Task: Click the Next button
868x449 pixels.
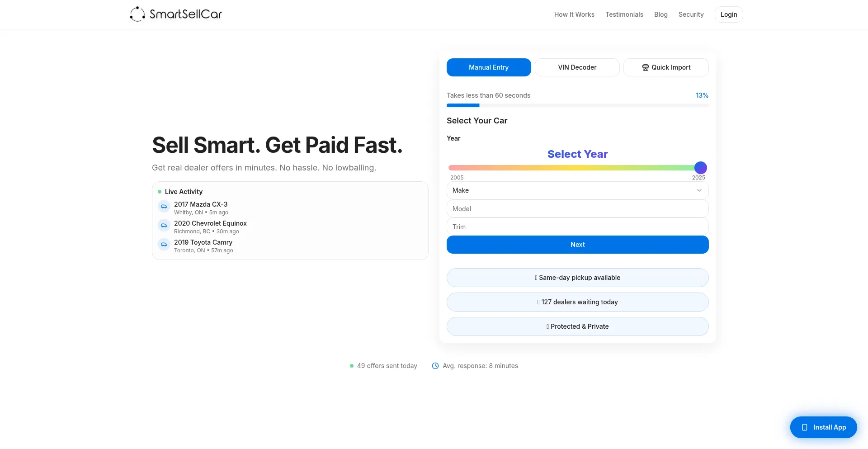Action: 577,244
